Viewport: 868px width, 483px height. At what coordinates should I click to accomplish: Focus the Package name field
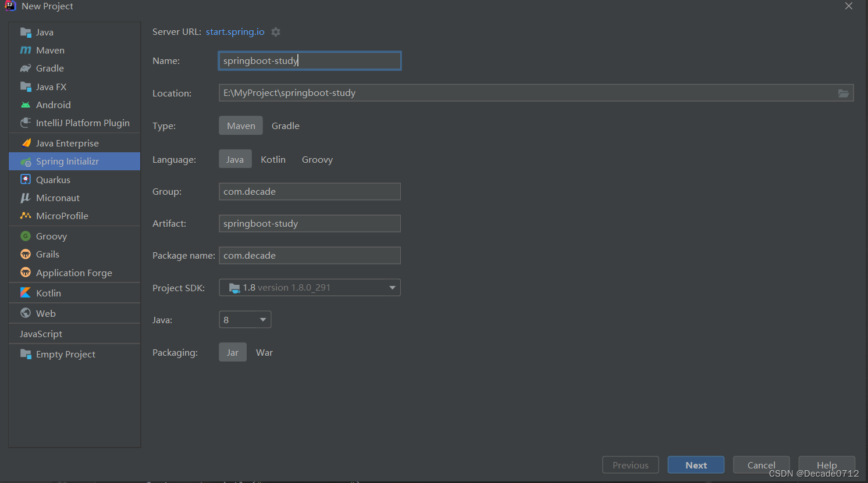[x=310, y=256]
